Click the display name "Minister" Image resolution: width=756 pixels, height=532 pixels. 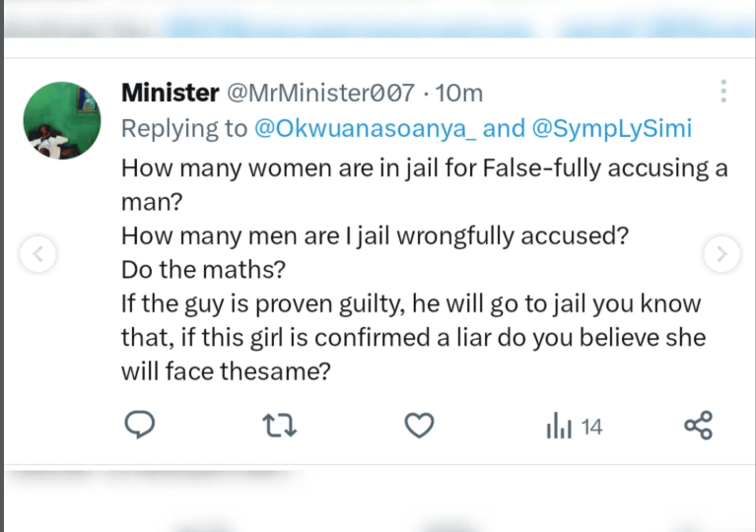click(170, 94)
